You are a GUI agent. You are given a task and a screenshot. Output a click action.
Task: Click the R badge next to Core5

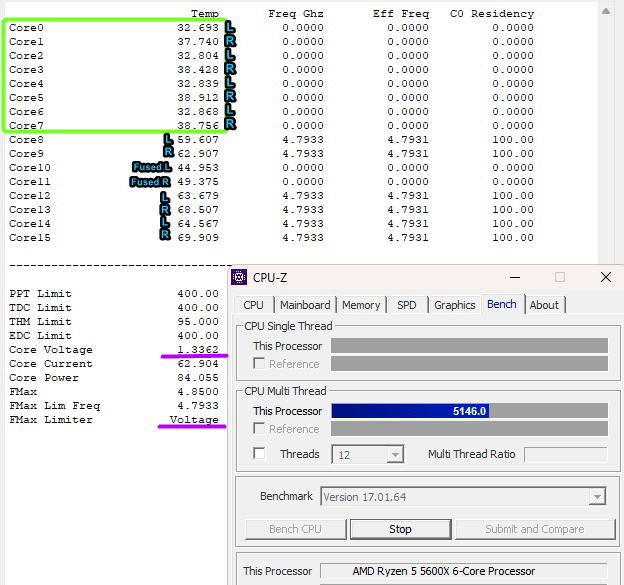click(x=230, y=97)
